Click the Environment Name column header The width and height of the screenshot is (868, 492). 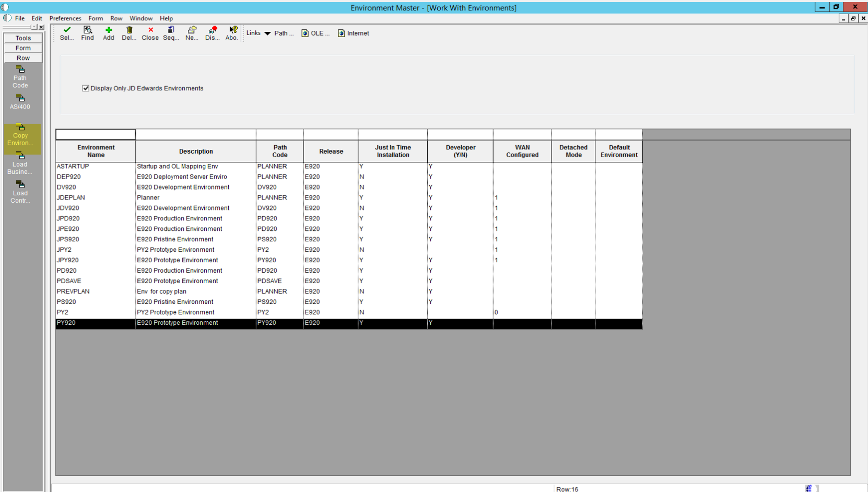(96, 151)
